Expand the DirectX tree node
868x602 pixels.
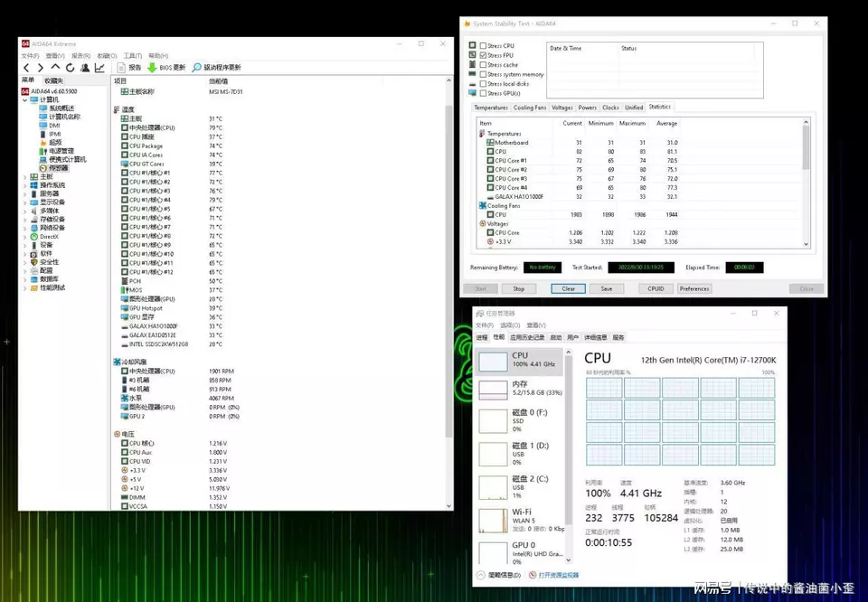(x=25, y=237)
